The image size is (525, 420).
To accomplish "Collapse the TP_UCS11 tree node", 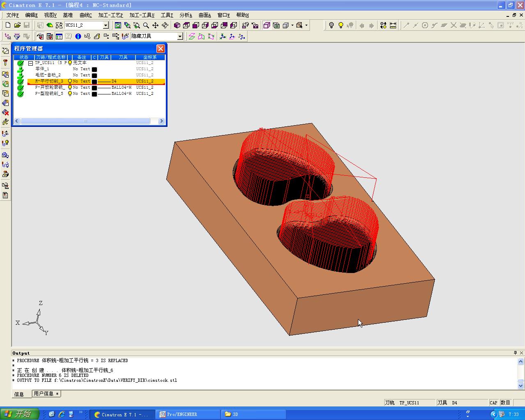I will click(30, 63).
